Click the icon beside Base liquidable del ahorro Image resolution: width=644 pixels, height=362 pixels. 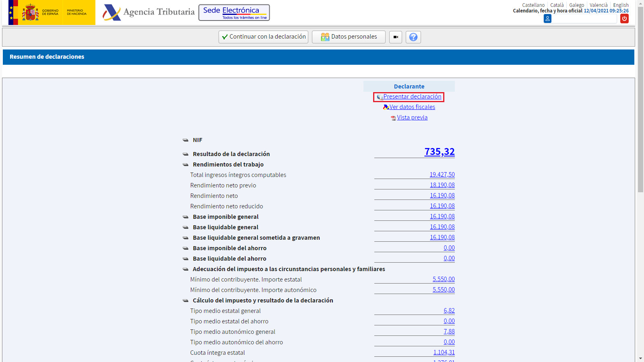pos(186,259)
